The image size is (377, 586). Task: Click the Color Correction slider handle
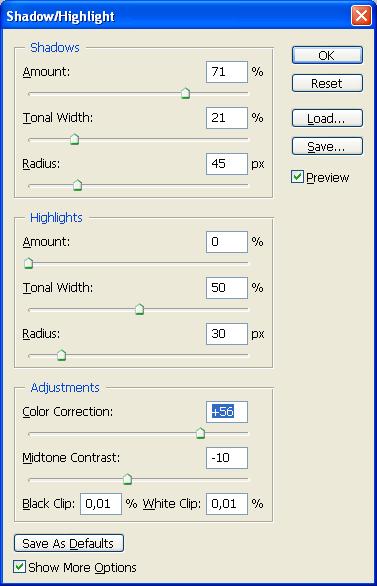(x=201, y=433)
